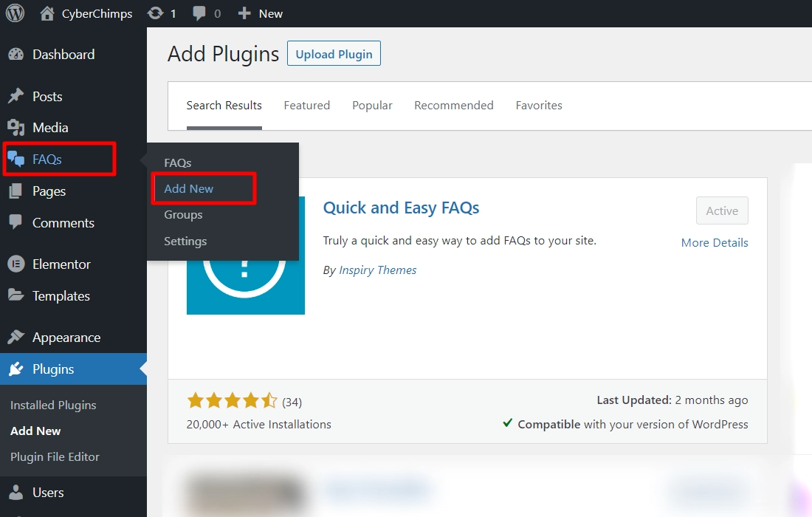Click the Elementor logo icon
Image resolution: width=812 pixels, height=517 pixels.
coord(16,264)
